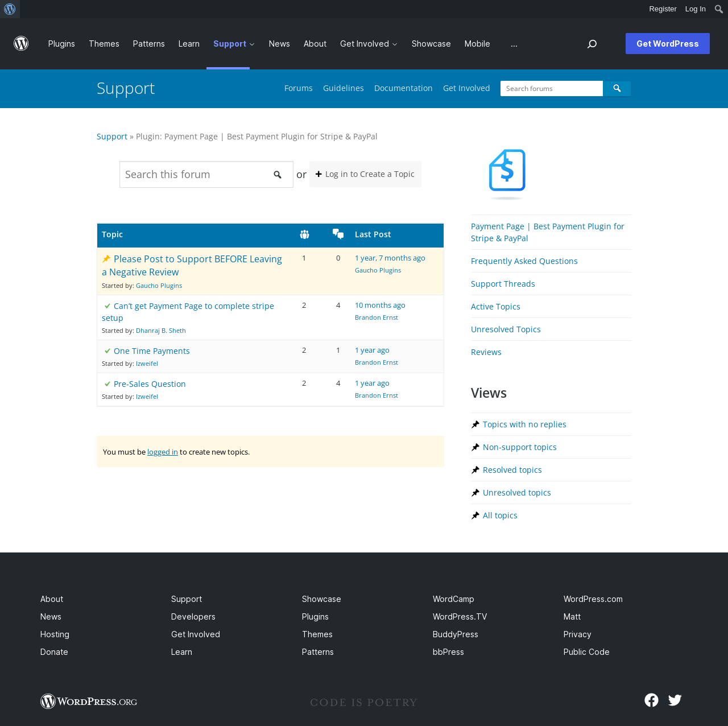The height and width of the screenshot is (726, 728).
Task: Focus the 'Search forums' input field
Action: click(552, 89)
